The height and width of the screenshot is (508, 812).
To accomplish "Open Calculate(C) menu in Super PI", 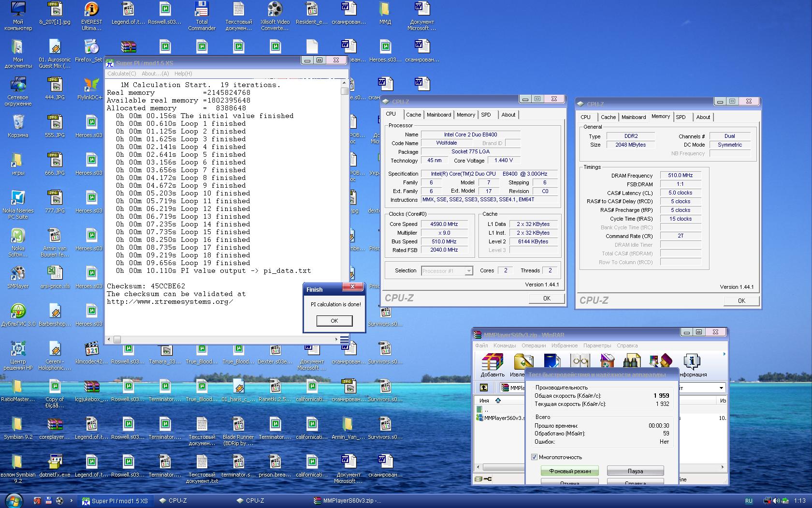I will pyautogui.click(x=121, y=74).
